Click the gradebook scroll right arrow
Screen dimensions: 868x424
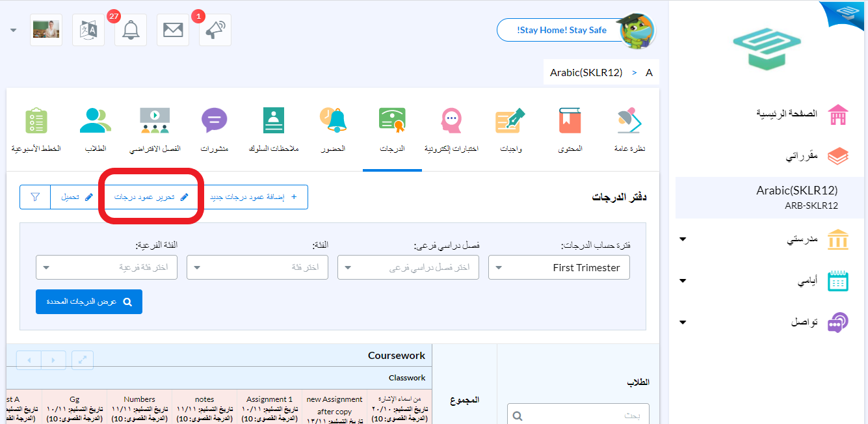tap(53, 360)
